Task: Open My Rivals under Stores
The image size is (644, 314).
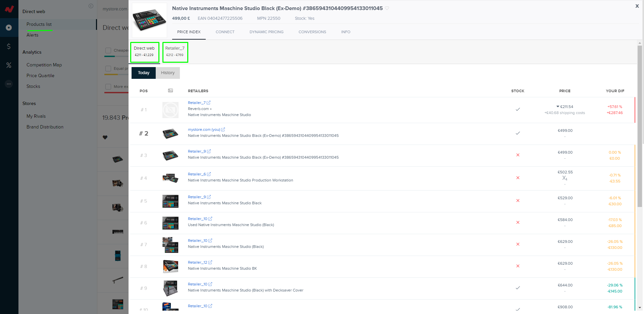Action: [36, 116]
